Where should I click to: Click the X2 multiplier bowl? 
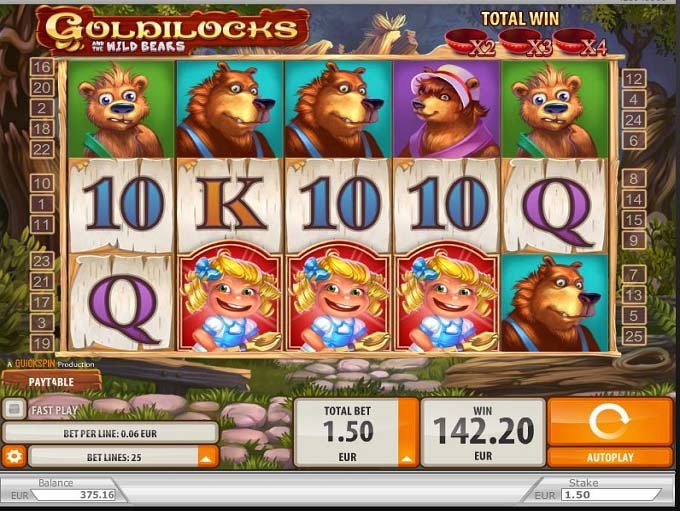pos(471,43)
